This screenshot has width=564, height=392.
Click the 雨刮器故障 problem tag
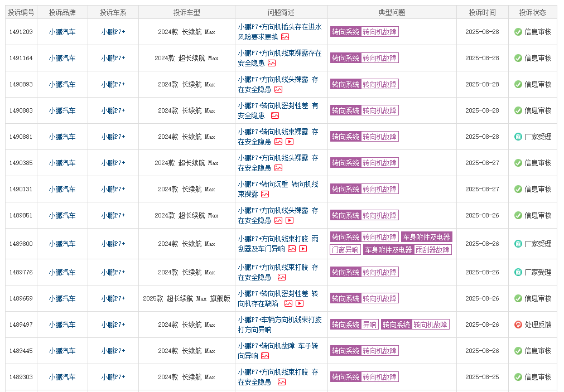point(432,250)
